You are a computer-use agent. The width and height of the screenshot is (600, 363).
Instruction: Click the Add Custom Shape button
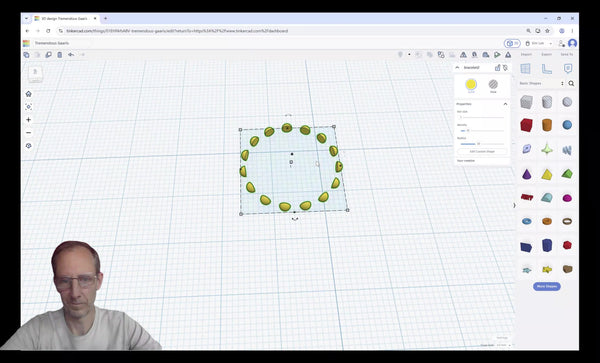482,151
